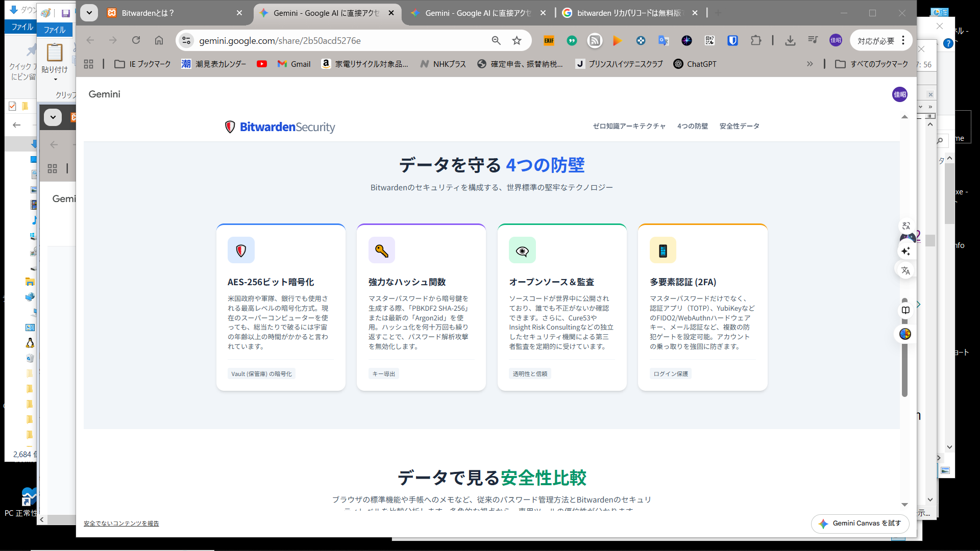Image resolution: width=980 pixels, height=551 pixels.
Task: Toggle the checkbox in the left background window
Action: pos(12,106)
